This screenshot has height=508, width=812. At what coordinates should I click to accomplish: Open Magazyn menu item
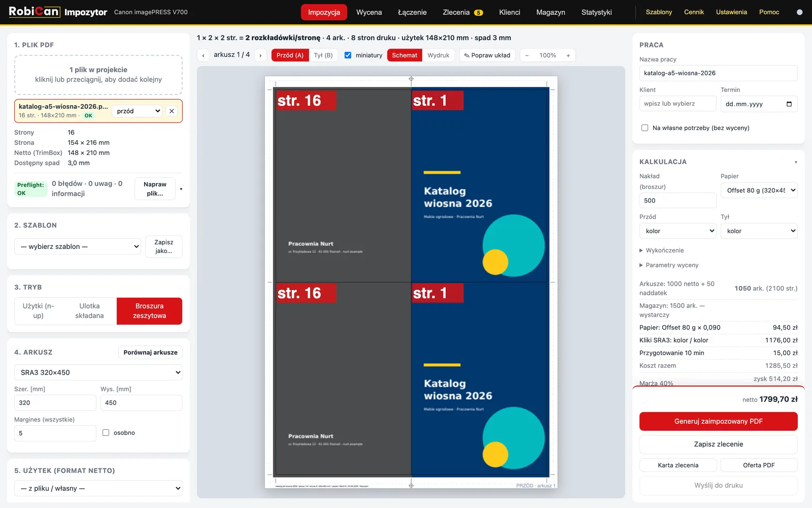pyautogui.click(x=551, y=12)
